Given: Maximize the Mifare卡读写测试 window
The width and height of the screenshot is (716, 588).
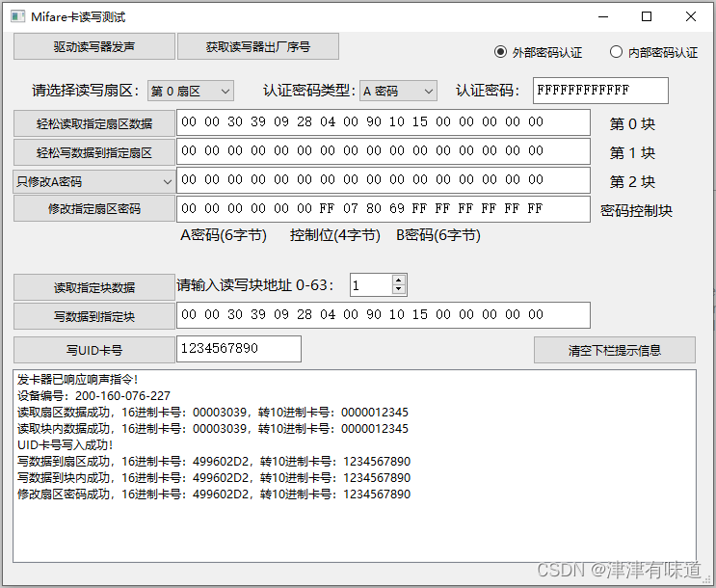Looking at the screenshot, I should [647, 17].
